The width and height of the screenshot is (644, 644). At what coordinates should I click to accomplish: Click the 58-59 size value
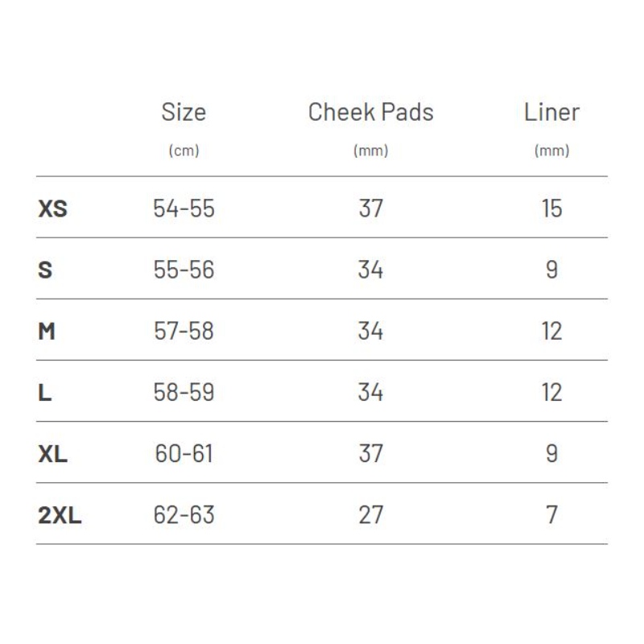click(184, 393)
